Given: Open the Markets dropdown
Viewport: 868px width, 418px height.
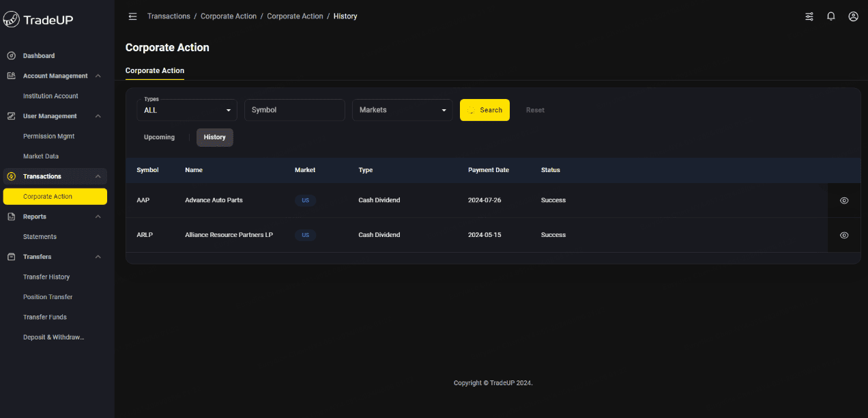Looking at the screenshot, I should click(x=402, y=110).
